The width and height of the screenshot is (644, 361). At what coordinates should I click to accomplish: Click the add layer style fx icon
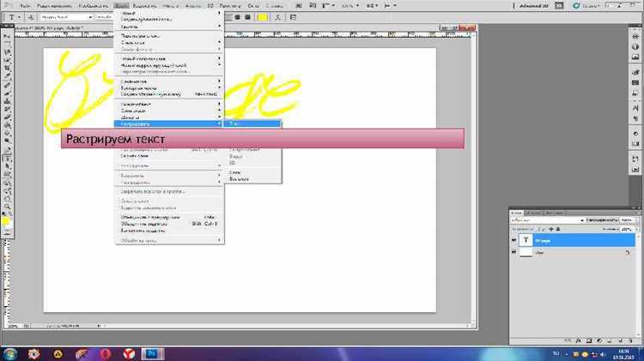pos(578,340)
